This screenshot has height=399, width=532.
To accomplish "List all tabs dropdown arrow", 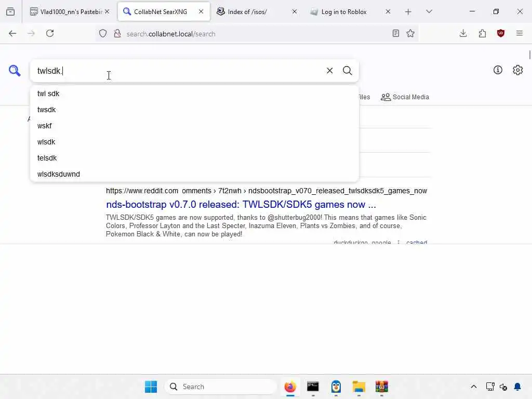I will click(429, 11).
